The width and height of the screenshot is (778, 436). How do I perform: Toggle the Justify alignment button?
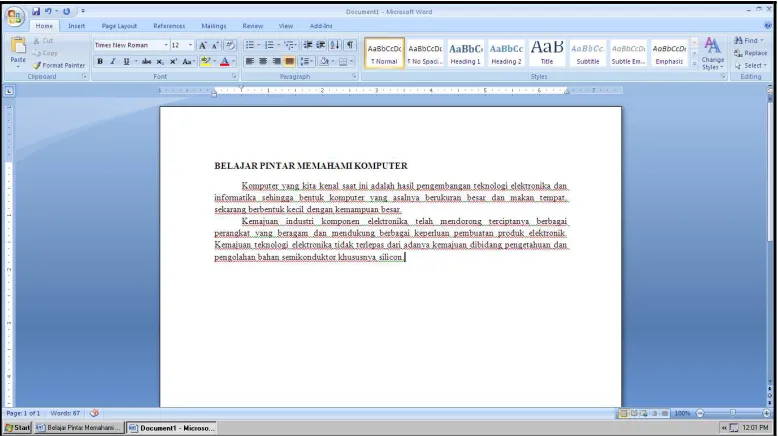pyautogui.click(x=289, y=62)
